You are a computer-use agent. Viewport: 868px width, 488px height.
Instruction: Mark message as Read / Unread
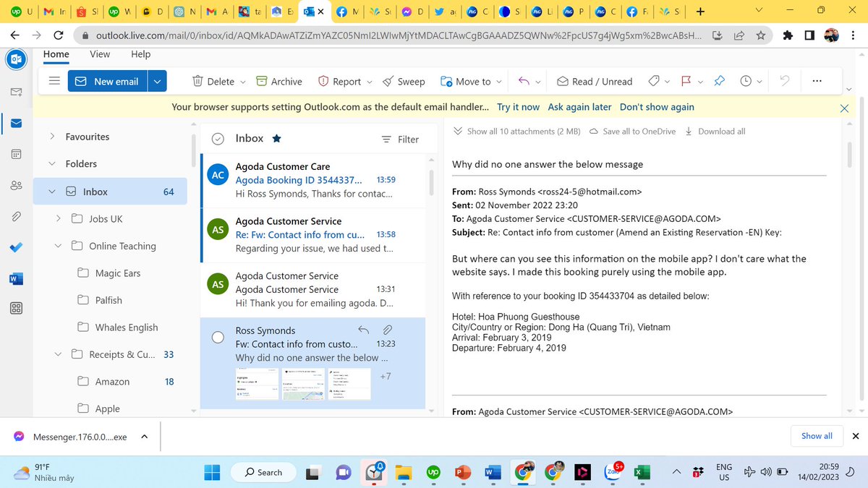[x=594, y=82]
